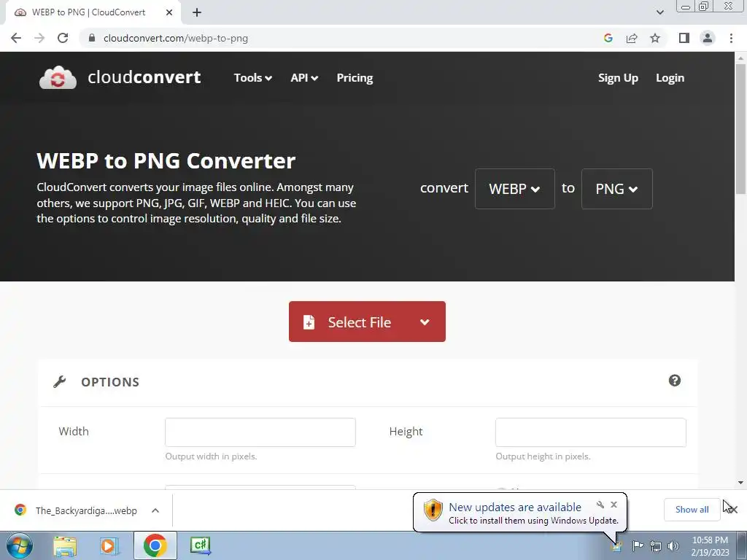This screenshot has width=747, height=560.
Task: Open the PNG target format dropdown
Action: 616,189
